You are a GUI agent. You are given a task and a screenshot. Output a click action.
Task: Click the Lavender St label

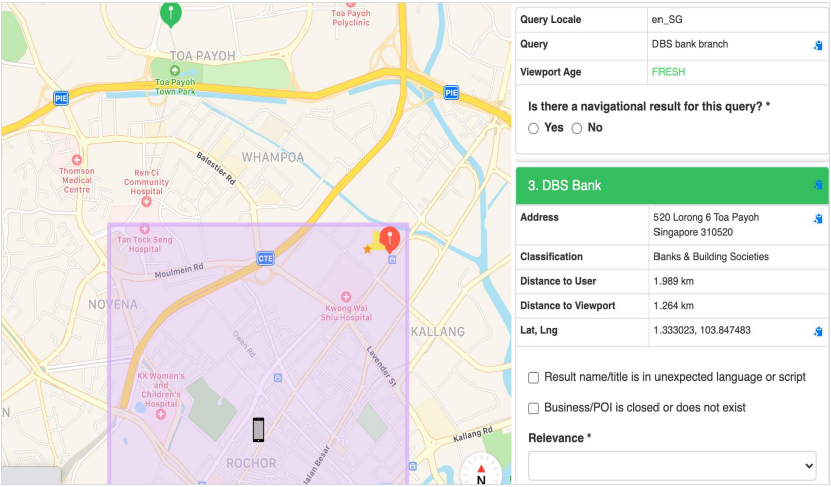(x=382, y=367)
